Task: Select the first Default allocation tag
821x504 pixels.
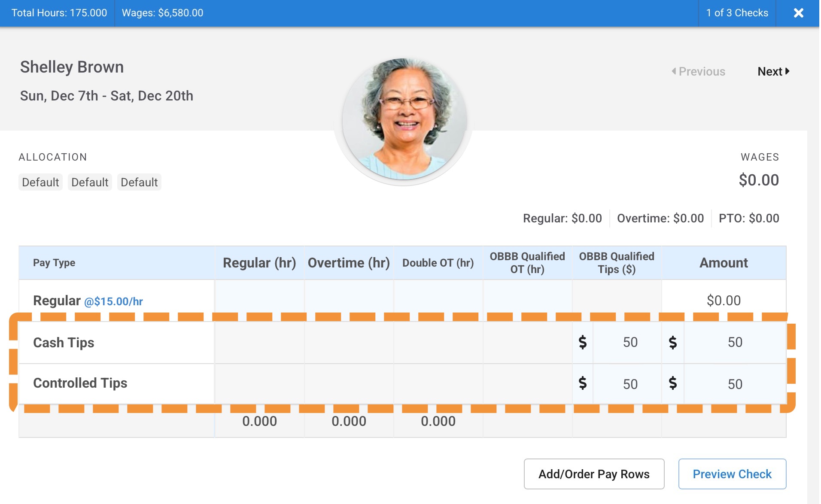Action: [x=40, y=182]
